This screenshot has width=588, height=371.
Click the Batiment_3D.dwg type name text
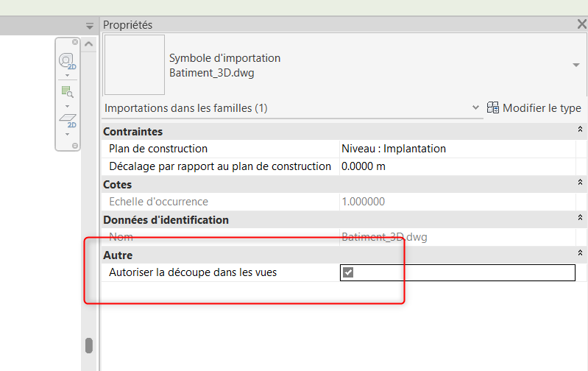[x=211, y=73]
